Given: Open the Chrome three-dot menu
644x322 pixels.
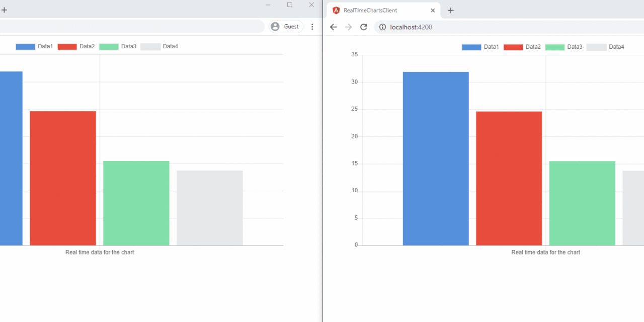Looking at the screenshot, I should click(x=312, y=27).
